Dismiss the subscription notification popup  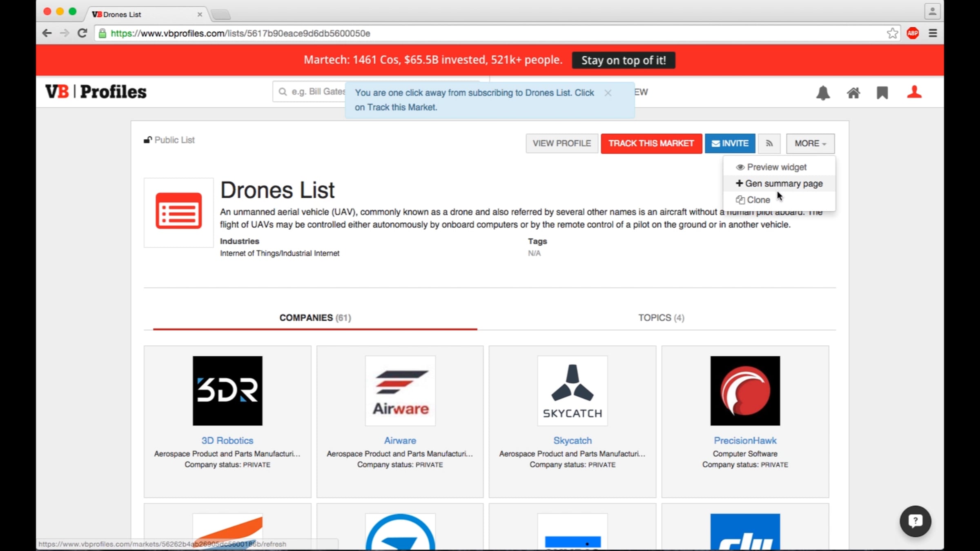pyautogui.click(x=608, y=93)
